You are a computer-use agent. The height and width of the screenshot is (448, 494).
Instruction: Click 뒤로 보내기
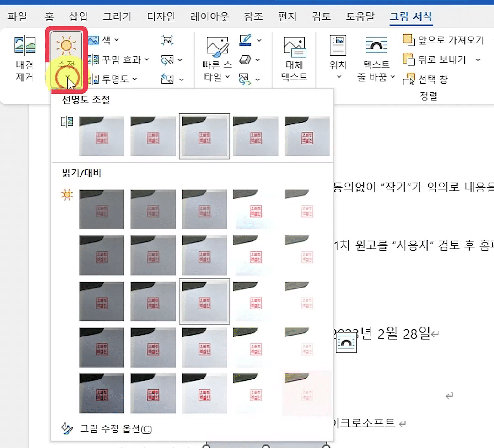coord(435,59)
